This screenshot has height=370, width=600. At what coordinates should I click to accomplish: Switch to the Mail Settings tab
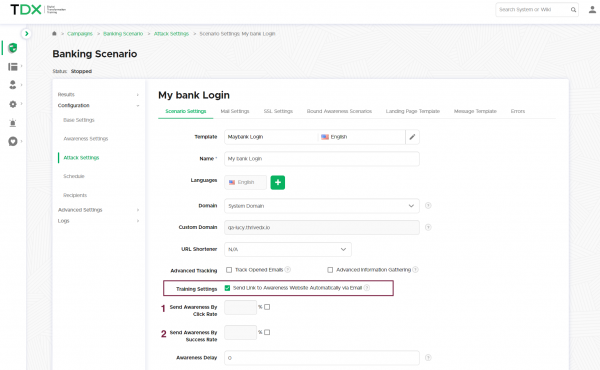235,111
